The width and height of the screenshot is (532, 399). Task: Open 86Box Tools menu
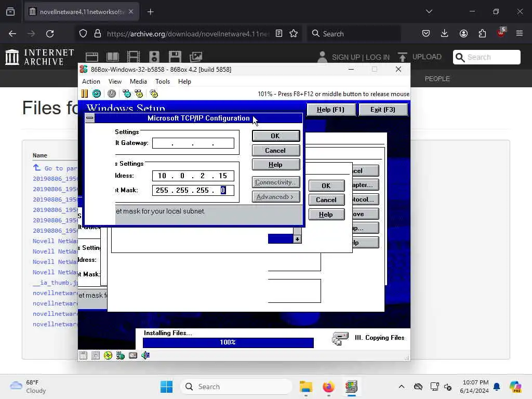[x=163, y=82]
